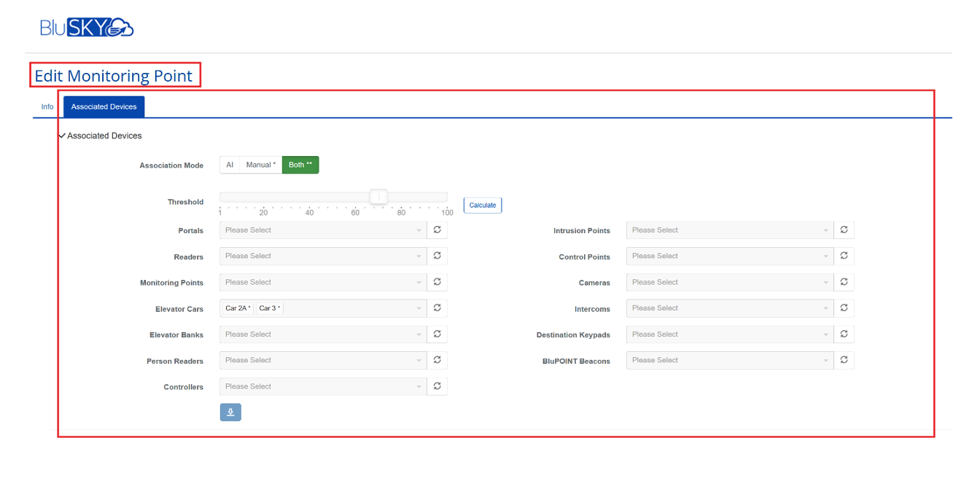The height and width of the screenshot is (481, 980).
Task: Refresh the Intrusion Points list
Action: tap(844, 230)
